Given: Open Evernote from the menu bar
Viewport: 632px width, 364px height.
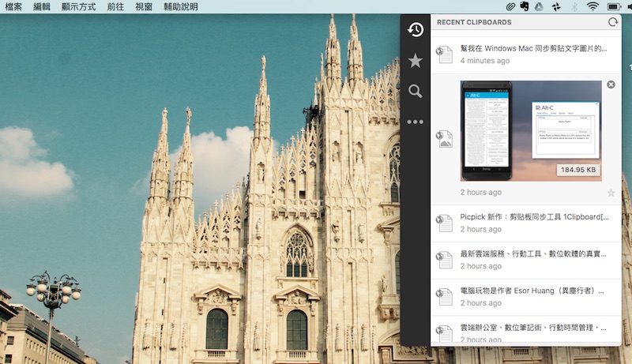Looking at the screenshot, I should 524,6.
